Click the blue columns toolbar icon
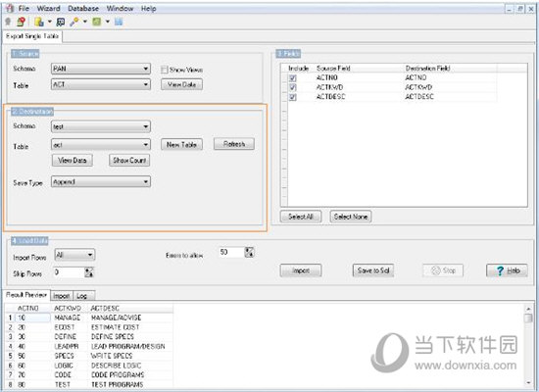 coord(119,22)
